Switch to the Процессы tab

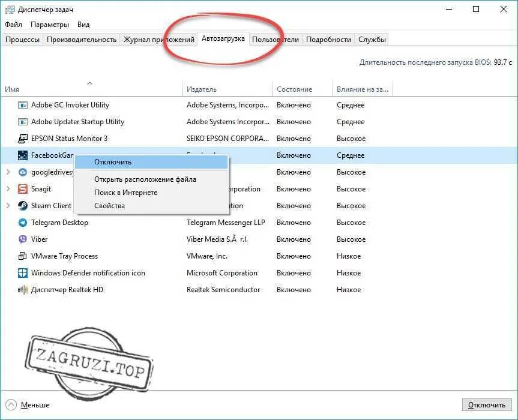22,39
